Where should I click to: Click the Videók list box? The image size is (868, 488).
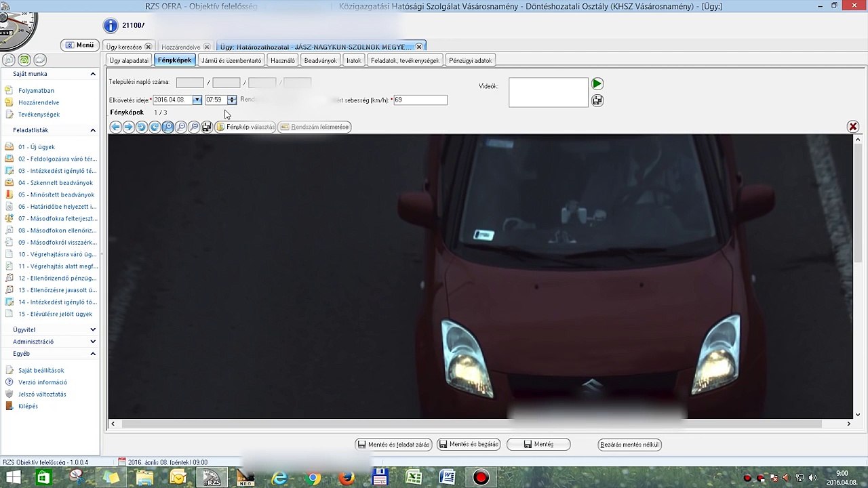pyautogui.click(x=549, y=92)
